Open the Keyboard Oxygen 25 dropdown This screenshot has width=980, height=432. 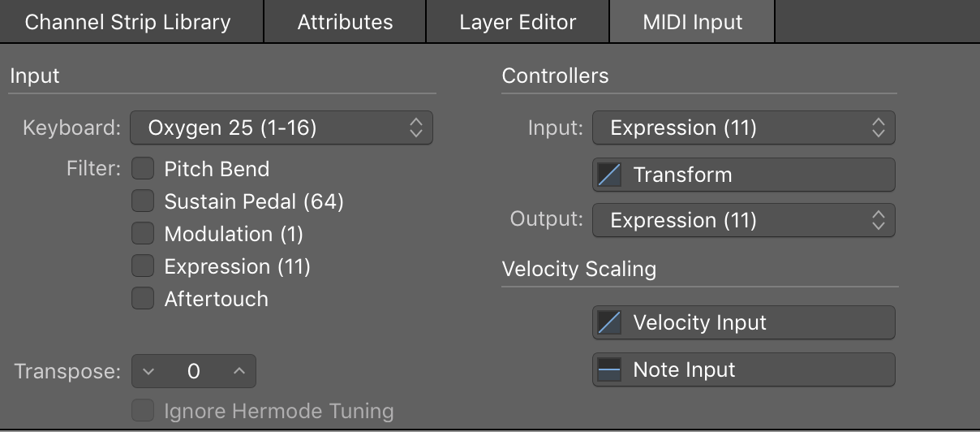click(x=282, y=127)
